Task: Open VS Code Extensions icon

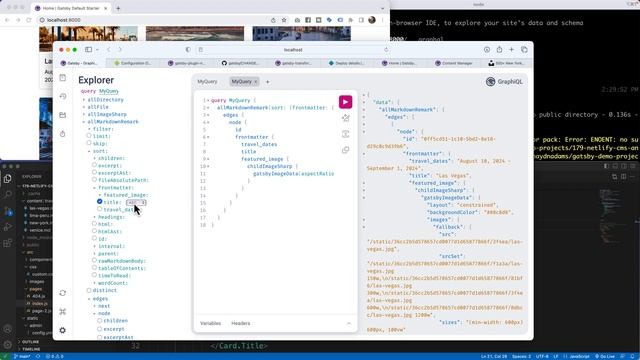Action: click(x=8, y=244)
